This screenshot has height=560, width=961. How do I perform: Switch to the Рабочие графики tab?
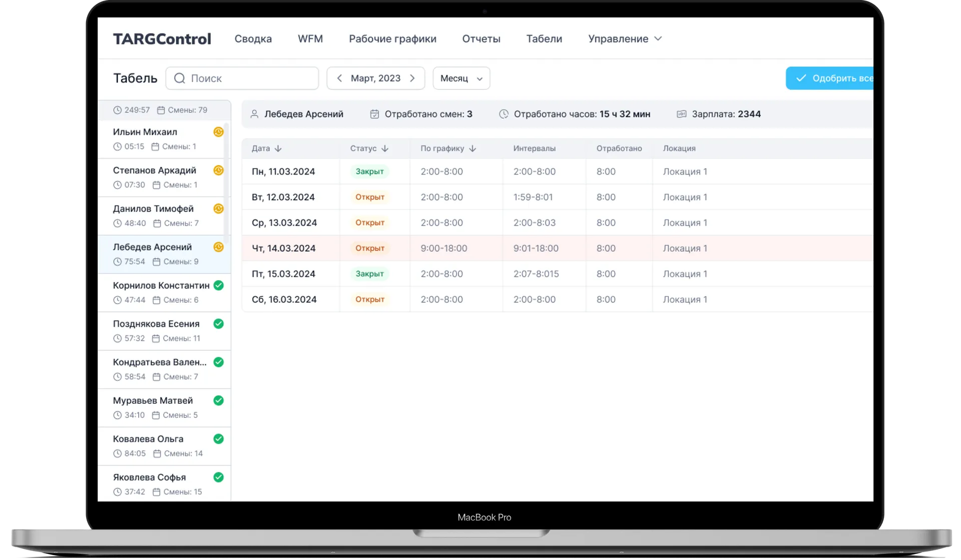point(392,39)
